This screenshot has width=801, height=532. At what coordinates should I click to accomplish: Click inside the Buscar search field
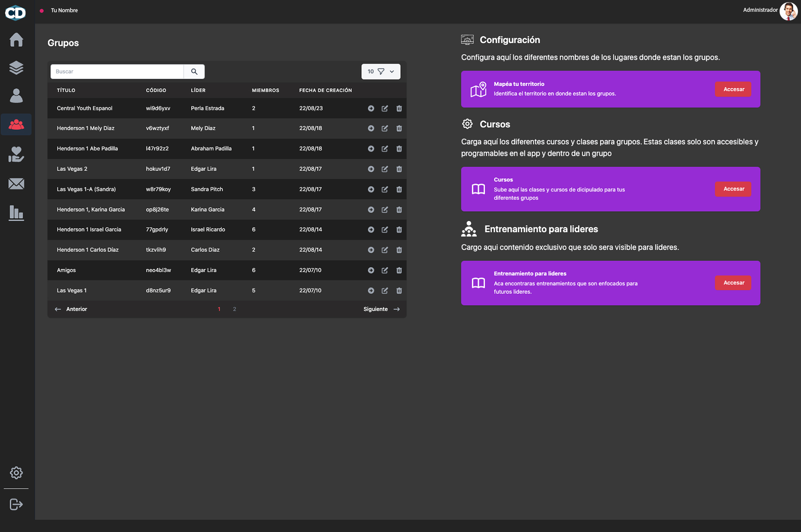(117, 72)
